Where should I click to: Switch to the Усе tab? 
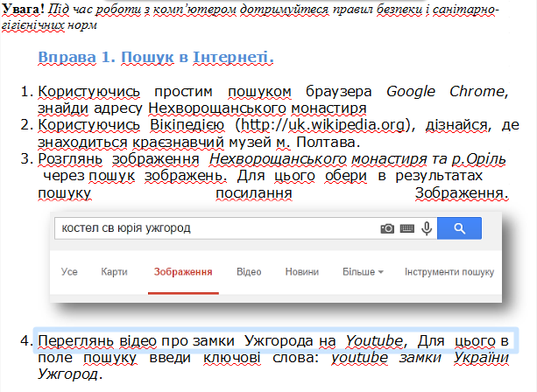[x=69, y=272]
